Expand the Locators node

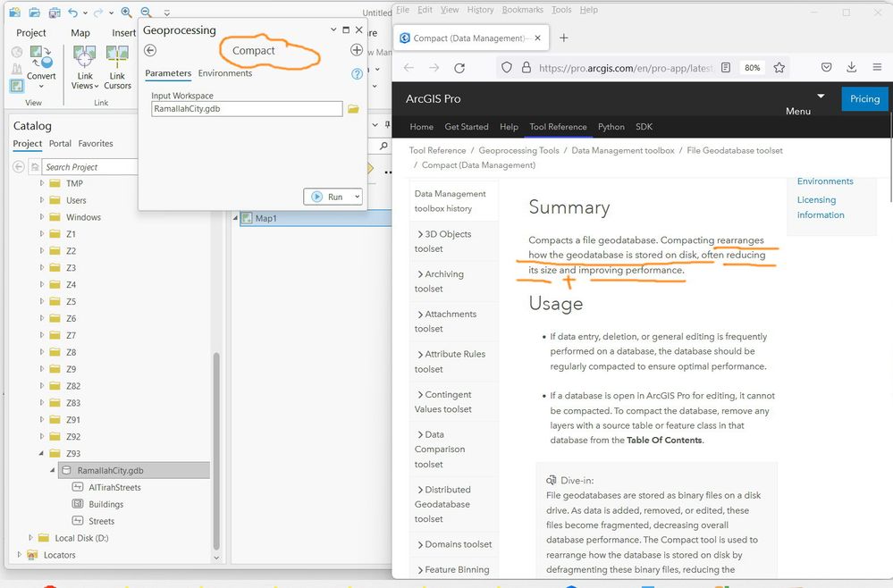20,554
